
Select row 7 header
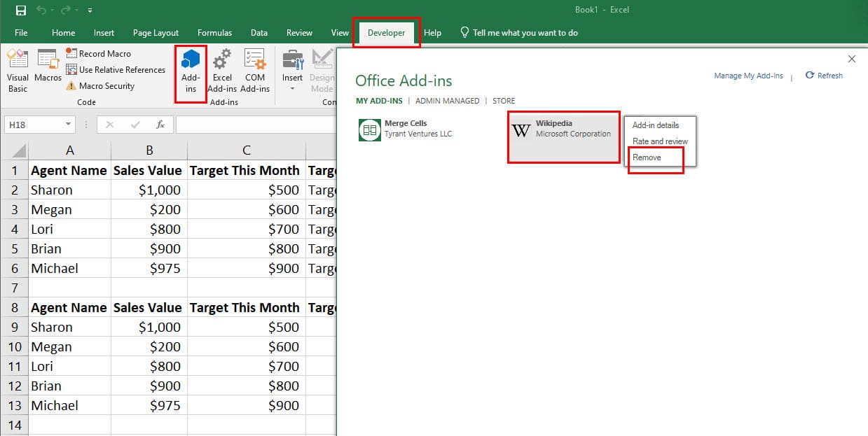click(14, 288)
